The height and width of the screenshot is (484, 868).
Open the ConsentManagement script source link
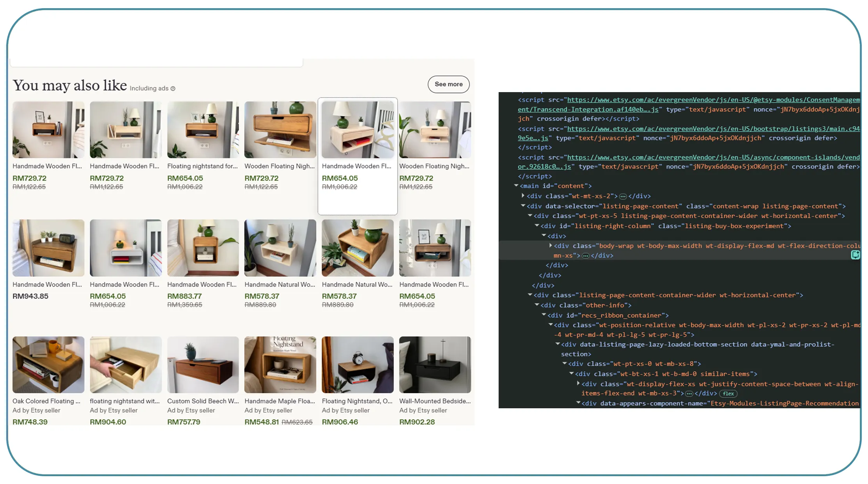click(689, 105)
